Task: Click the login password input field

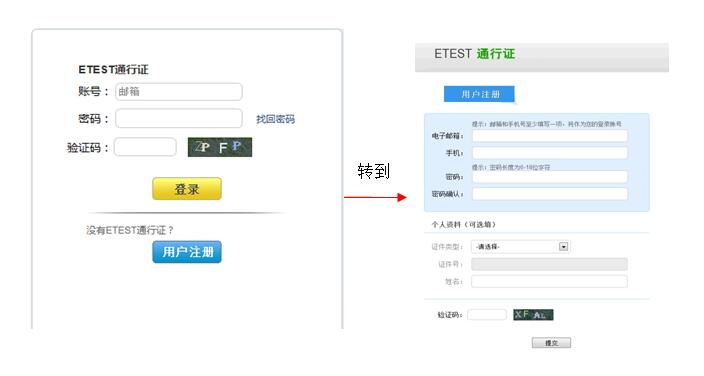Action: coord(179,119)
